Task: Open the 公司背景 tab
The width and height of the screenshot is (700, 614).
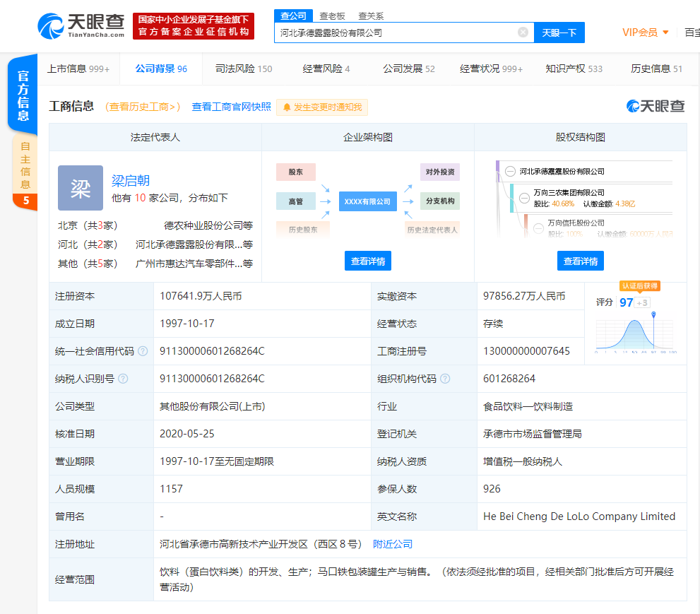Action: click(x=161, y=69)
